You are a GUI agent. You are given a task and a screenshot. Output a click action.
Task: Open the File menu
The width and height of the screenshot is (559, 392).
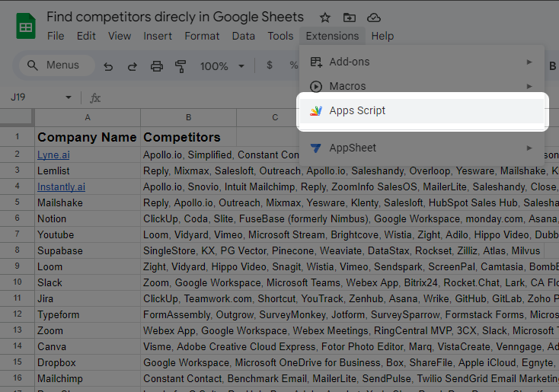(x=56, y=36)
